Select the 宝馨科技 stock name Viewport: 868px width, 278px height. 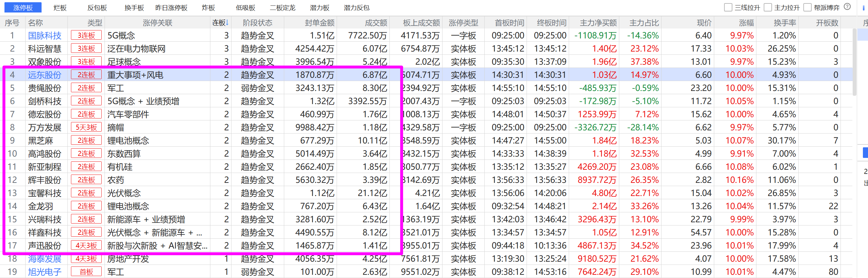[x=44, y=193]
